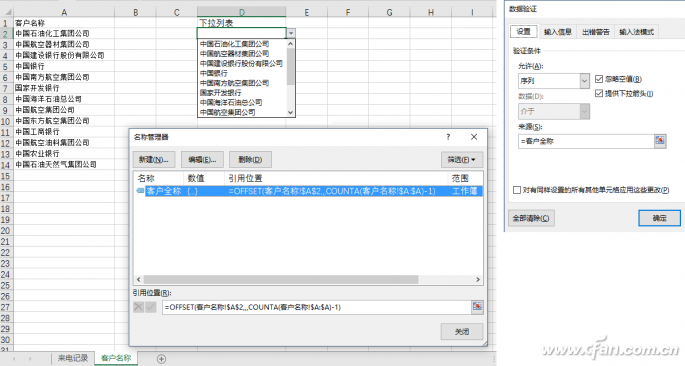
Task: Enable apply changes to all same-setting cells
Action: pos(517,190)
